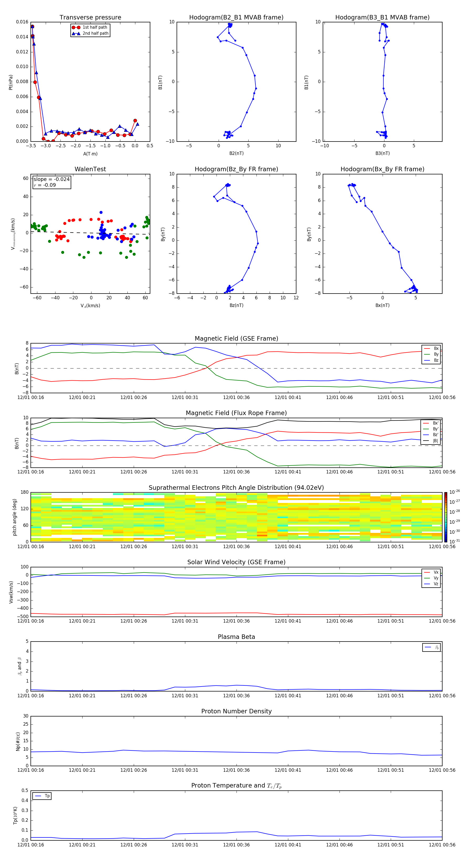Click the 'A(T·m)' x-axis label
Image resolution: width=473 pixels, height=868 pixels.
pyautogui.click(x=90, y=154)
